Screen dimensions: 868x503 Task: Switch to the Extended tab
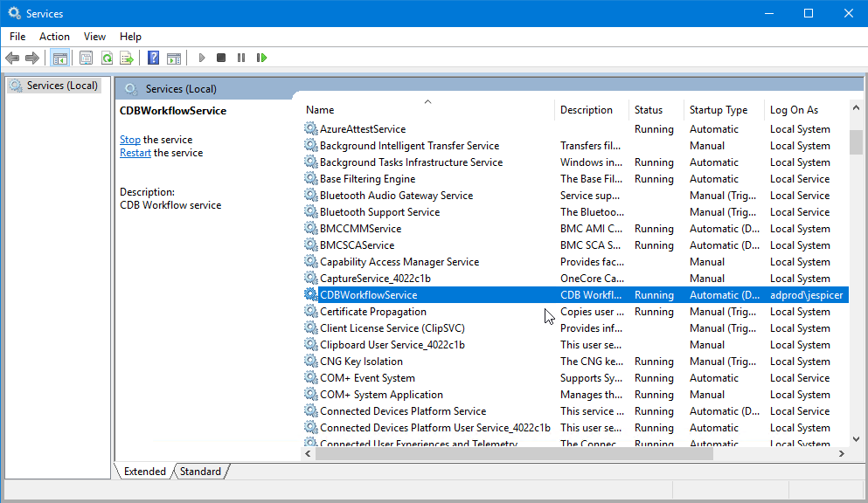point(144,472)
